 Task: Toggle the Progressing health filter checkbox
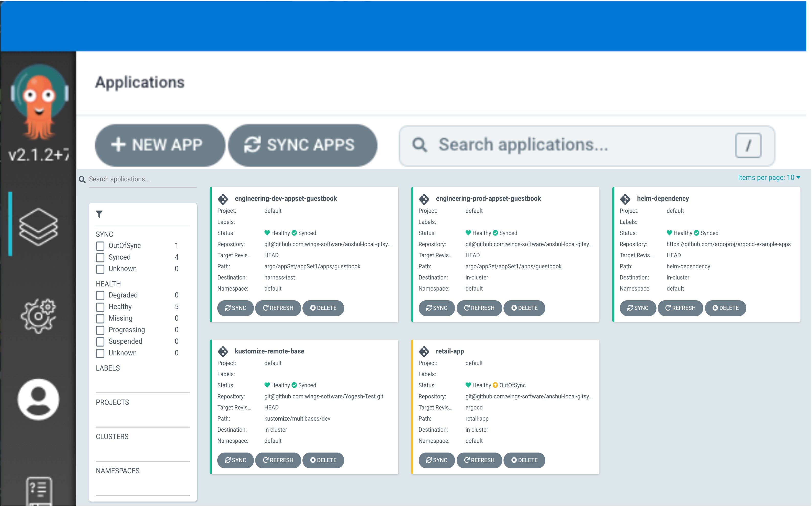tap(100, 330)
